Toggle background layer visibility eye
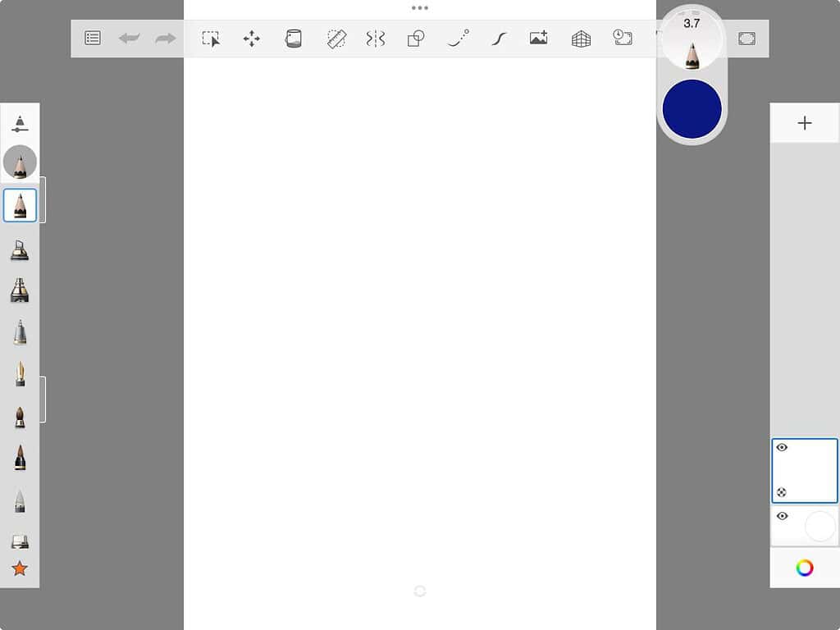This screenshot has width=840, height=630. pyautogui.click(x=782, y=516)
